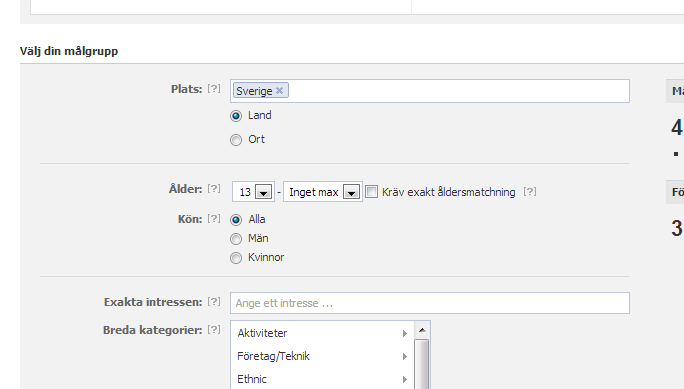The width and height of the screenshot is (684, 389).
Task: Open the Inget max age dropdown
Action: pyautogui.click(x=323, y=191)
